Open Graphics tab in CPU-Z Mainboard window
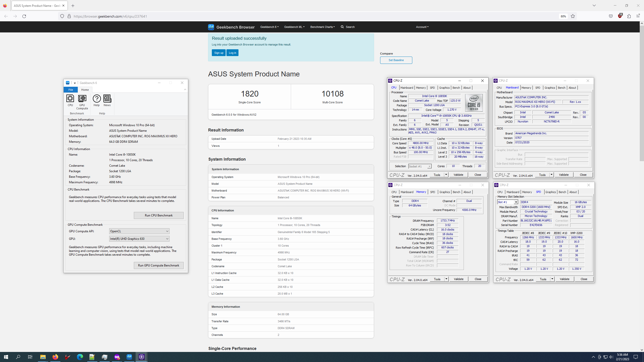This screenshot has width=644, height=362. tap(550, 88)
